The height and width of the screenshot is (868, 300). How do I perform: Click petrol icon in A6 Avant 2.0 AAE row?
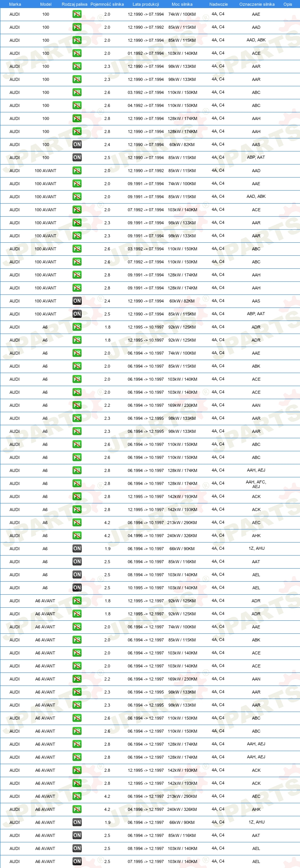77,627
